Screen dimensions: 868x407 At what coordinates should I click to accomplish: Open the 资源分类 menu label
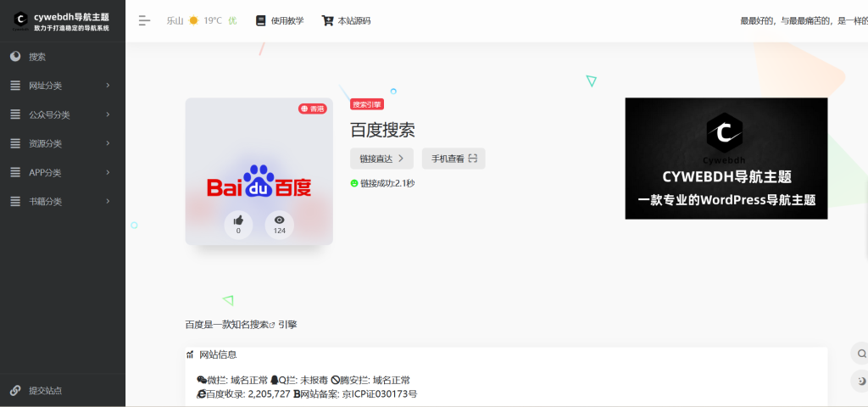[46, 144]
